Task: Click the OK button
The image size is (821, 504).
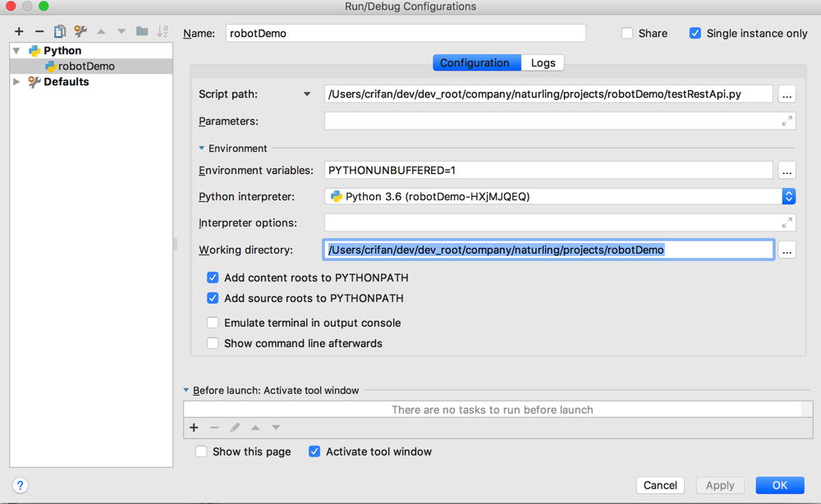Action: 779,485
